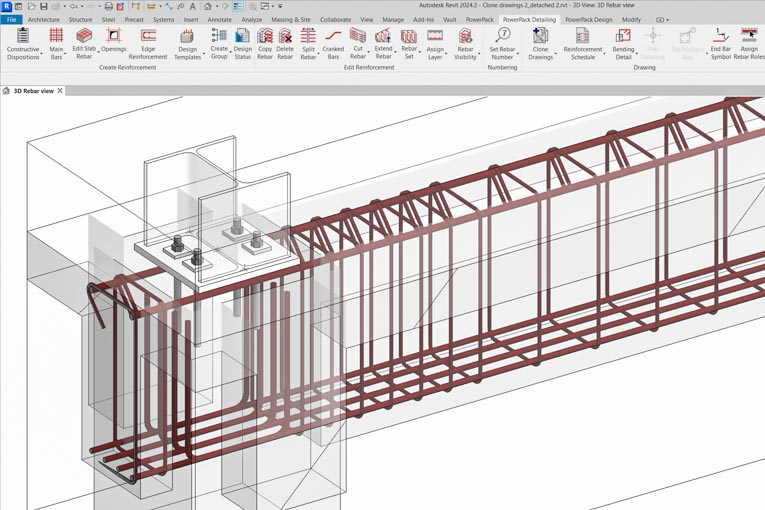The height and width of the screenshot is (510, 765).
Task: Toggle the ribbon minimize panel button
Action: (660, 20)
